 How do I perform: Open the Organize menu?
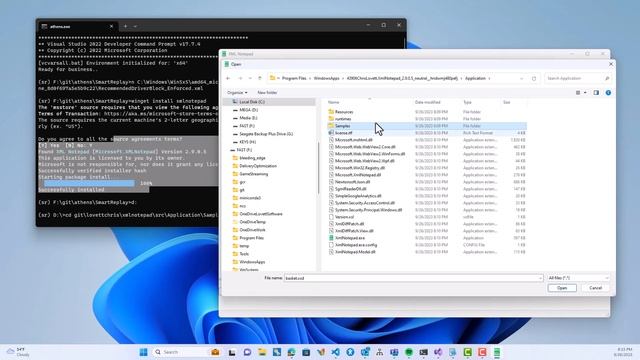click(237, 93)
